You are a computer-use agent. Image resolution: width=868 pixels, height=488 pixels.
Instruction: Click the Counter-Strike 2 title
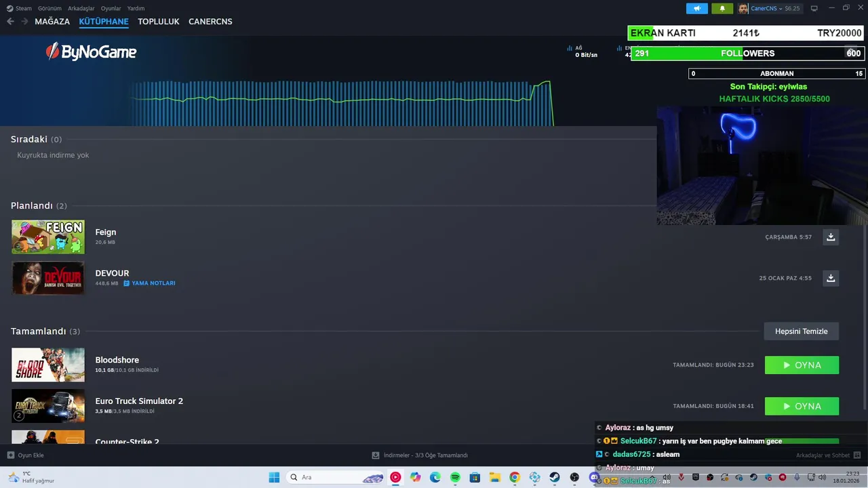click(x=127, y=441)
